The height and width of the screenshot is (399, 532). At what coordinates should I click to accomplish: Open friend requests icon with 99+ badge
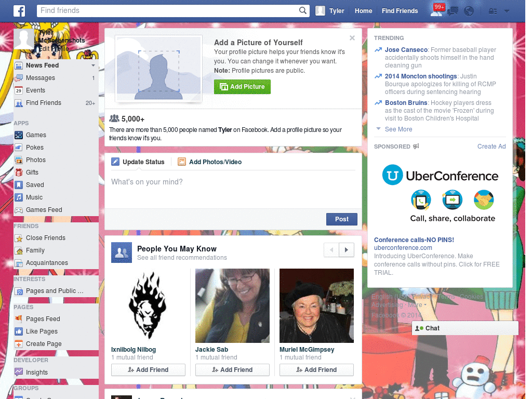[437, 10]
